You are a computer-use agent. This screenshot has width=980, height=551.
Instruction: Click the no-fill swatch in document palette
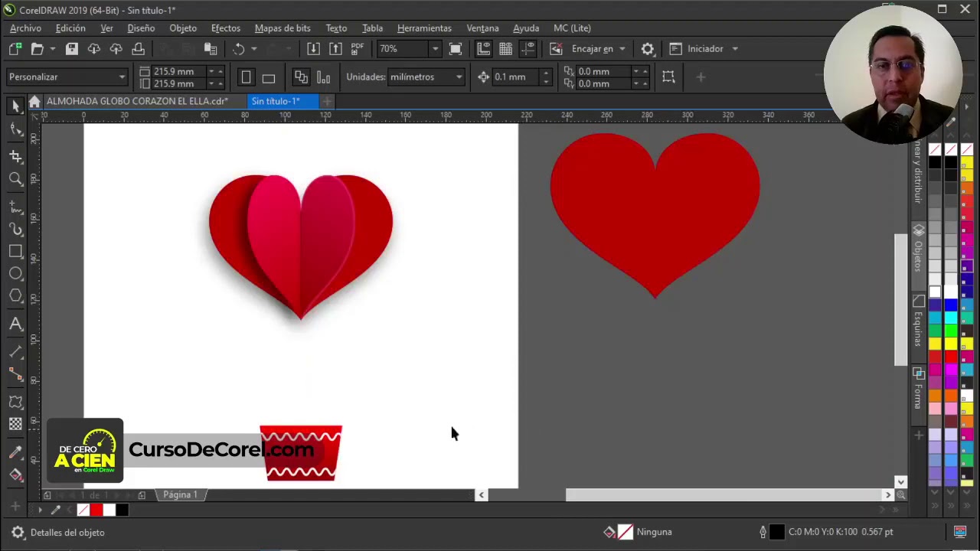[83, 510]
